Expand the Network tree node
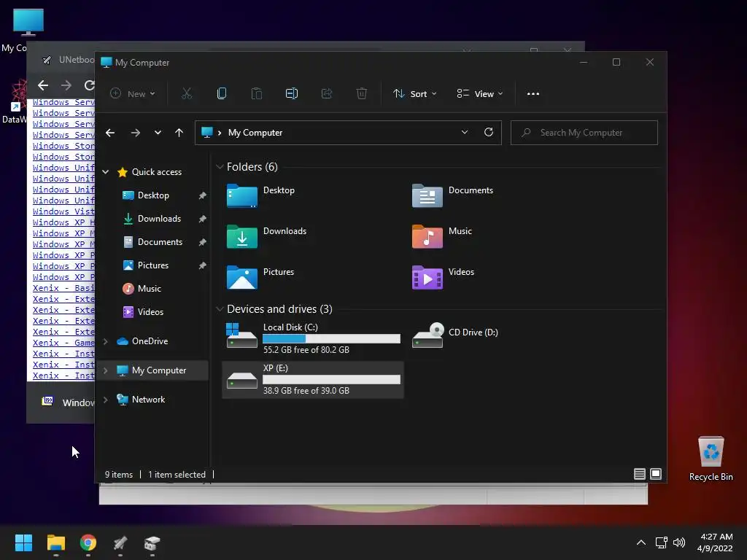 [106, 400]
